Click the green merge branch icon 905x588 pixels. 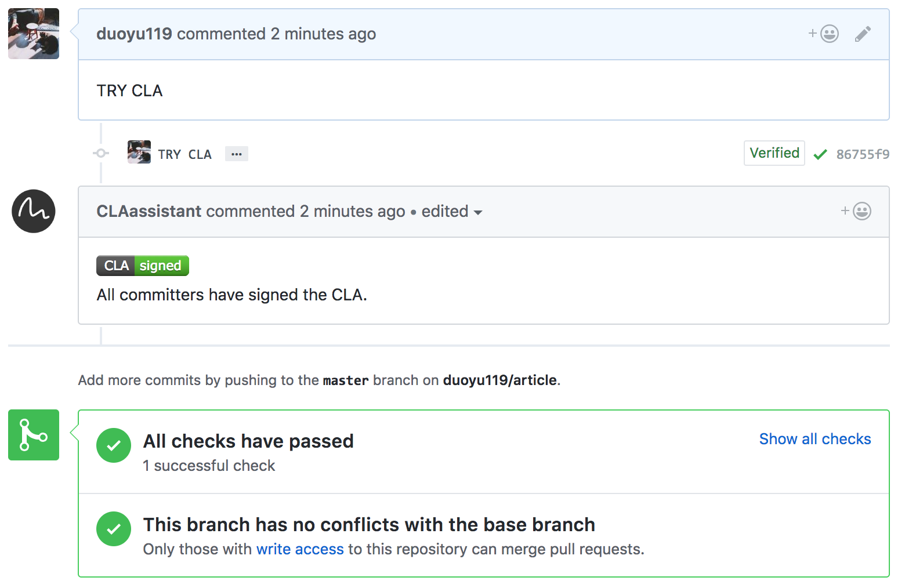[x=34, y=435]
